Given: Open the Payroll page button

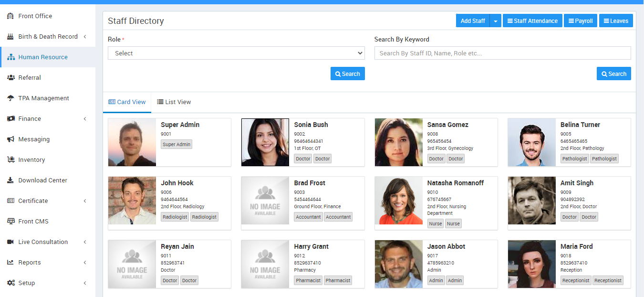Looking at the screenshot, I should coord(580,21).
